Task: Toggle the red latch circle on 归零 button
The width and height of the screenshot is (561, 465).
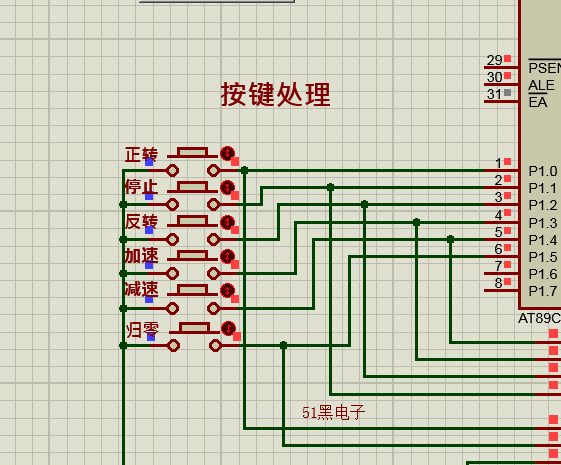Action: click(x=229, y=328)
